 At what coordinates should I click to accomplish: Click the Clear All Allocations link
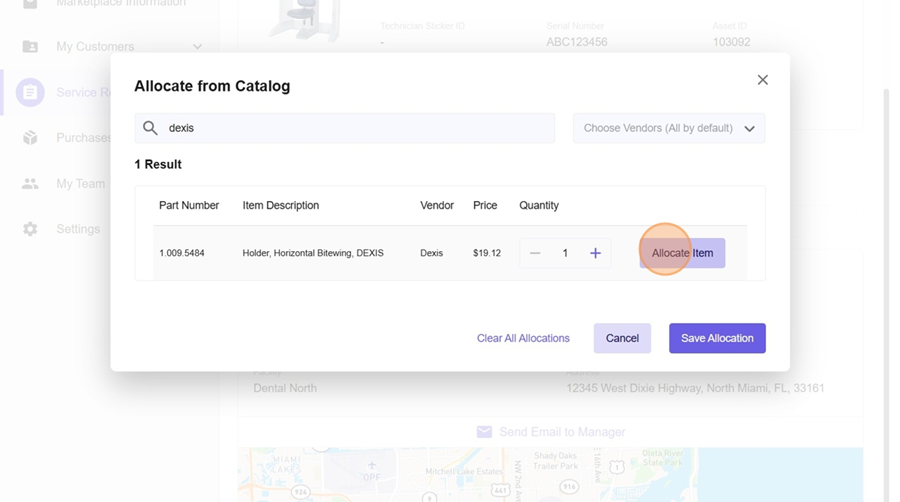[x=523, y=338]
